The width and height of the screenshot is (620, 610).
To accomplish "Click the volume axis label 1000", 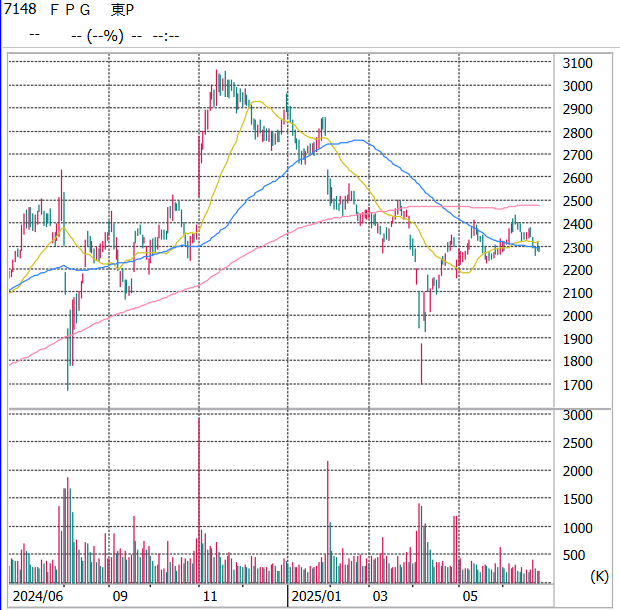I will tap(577, 528).
